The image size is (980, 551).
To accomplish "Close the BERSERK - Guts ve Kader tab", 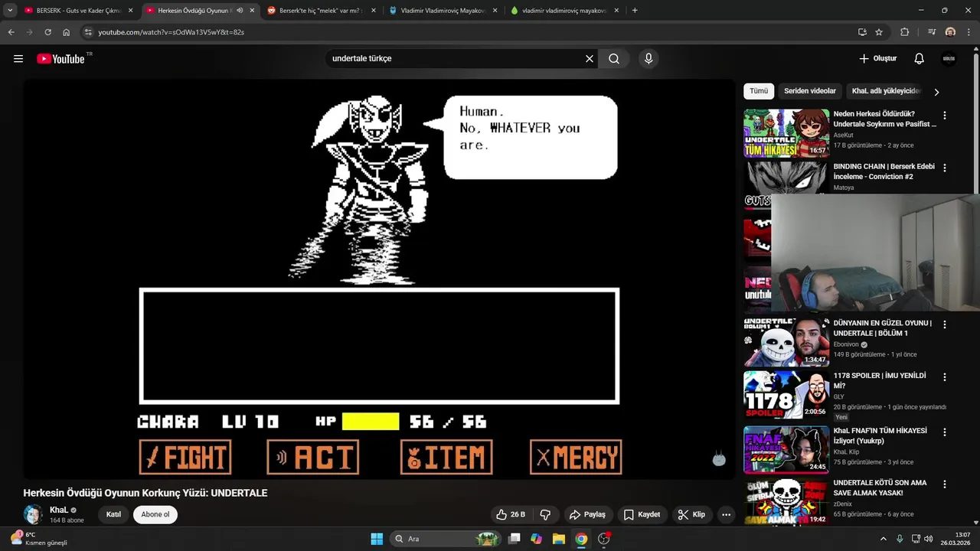I will (x=130, y=11).
